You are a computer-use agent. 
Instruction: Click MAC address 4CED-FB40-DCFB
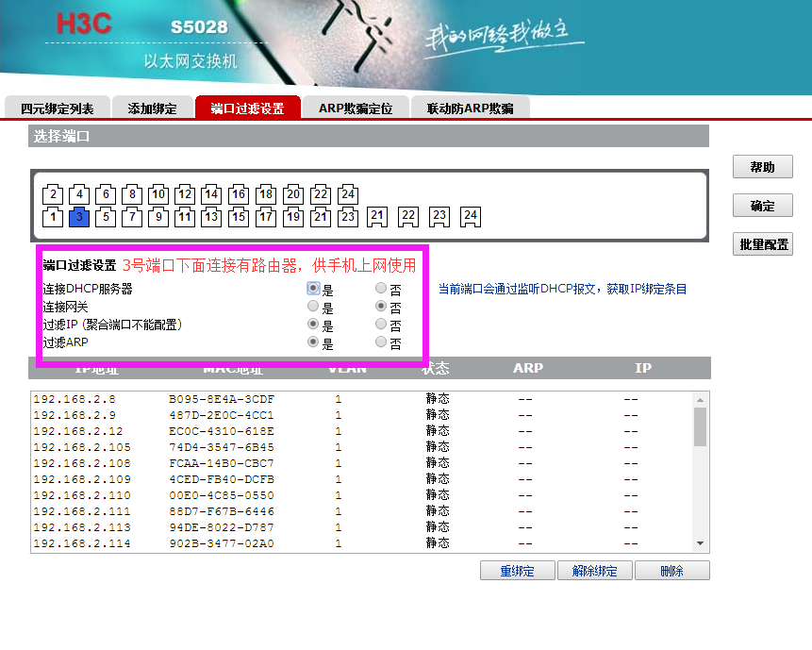tap(221, 479)
